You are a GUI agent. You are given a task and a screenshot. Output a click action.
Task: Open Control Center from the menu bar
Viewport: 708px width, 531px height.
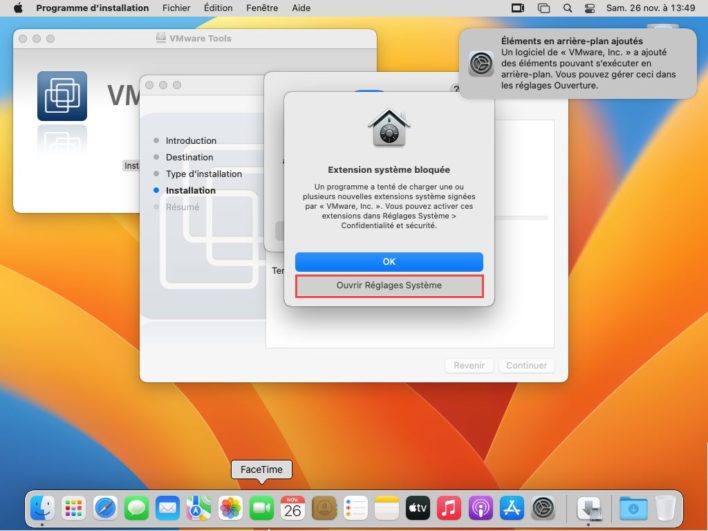click(590, 8)
